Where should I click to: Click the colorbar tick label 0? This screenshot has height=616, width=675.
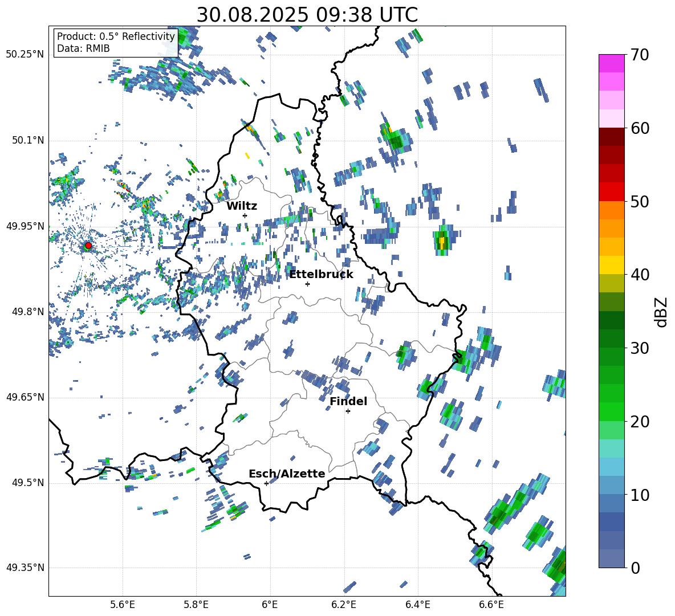click(x=635, y=568)
